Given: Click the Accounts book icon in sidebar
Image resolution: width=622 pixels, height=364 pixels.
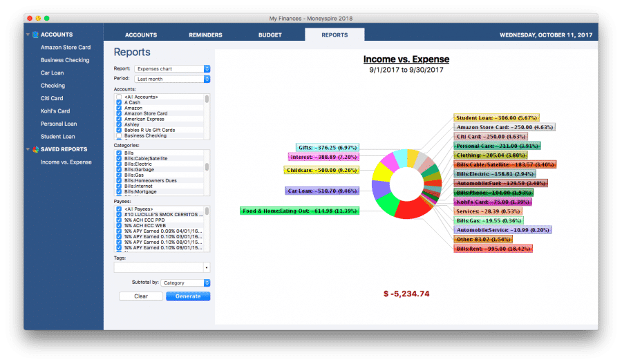Looking at the screenshot, I should 35,35.
